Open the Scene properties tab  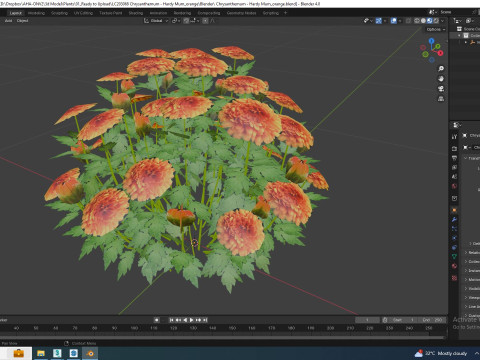coord(454,177)
